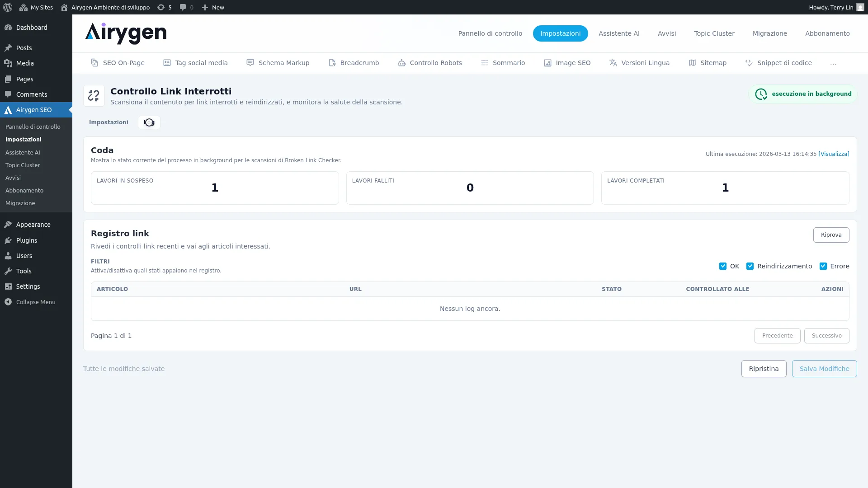Image resolution: width=868 pixels, height=488 pixels.
Task: Click the user avatar next to Terry Lin
Action: 860,7
